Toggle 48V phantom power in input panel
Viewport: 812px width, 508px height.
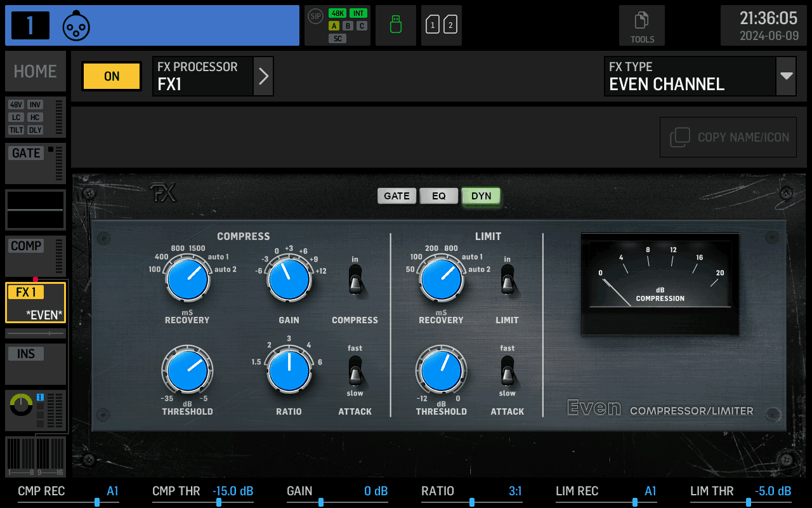click(x=16, y=105)
